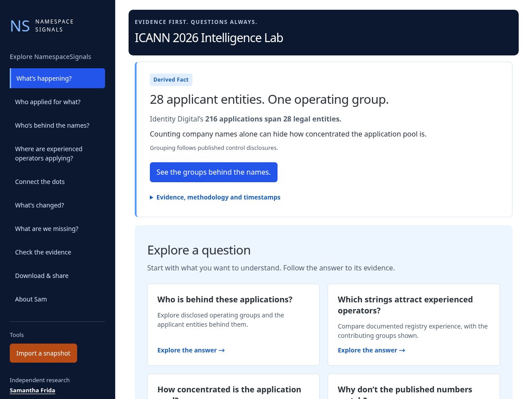Viewport: 532px width, 399px height.
Task: Open Which strings attract experienced operators? title
Action: pos(405,305)
